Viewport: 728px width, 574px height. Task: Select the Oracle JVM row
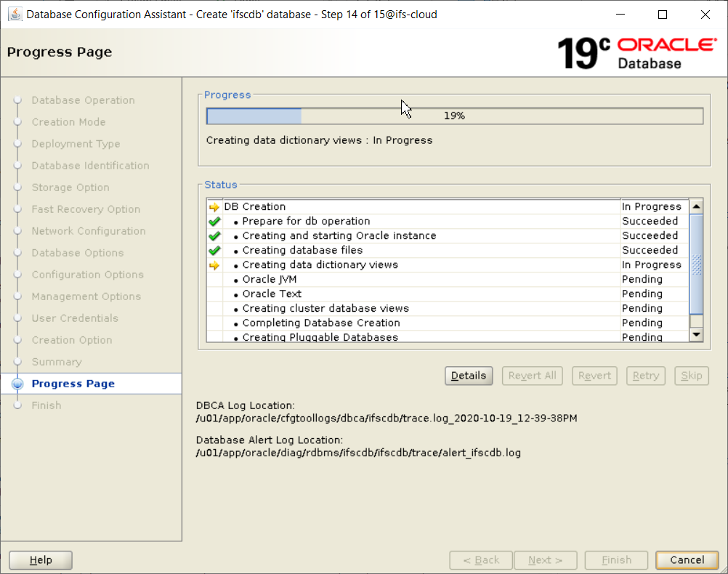coord(448,280)
